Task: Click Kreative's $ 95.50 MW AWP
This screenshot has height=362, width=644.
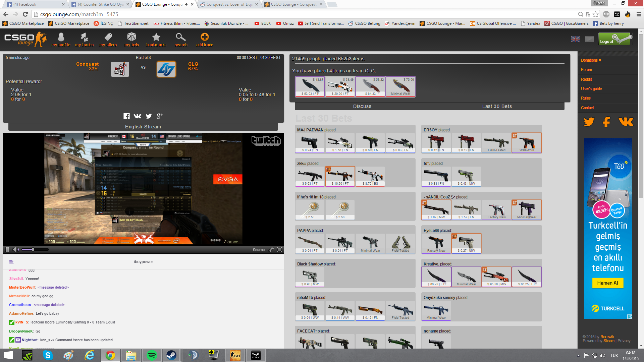Action: [x=496, y=277]
